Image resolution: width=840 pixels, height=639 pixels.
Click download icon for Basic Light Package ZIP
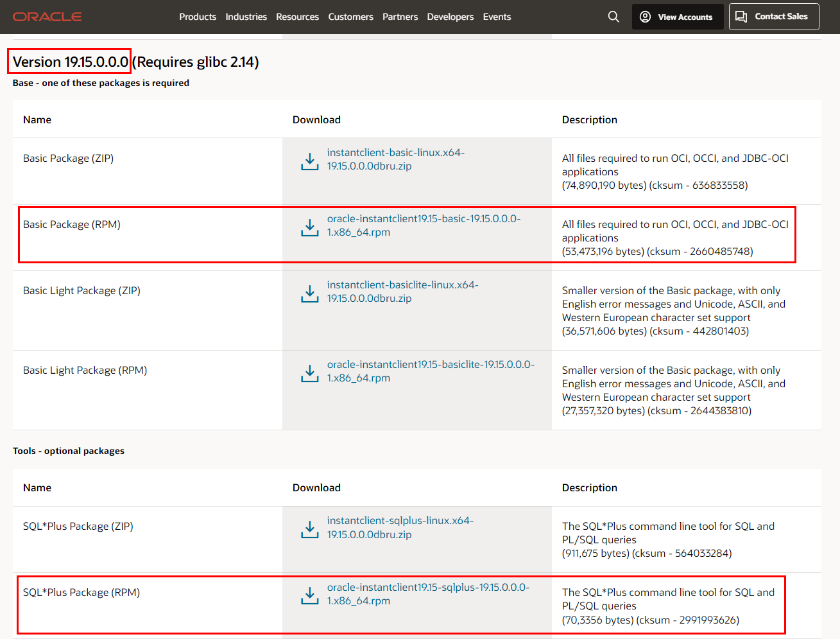(x=310, y=293)
